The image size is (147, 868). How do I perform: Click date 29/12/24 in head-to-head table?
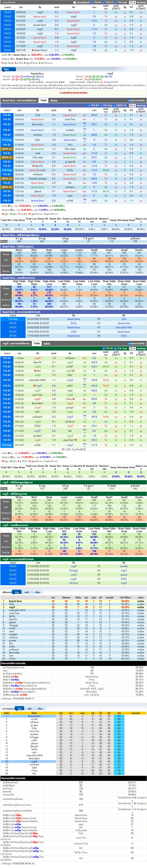coord(21,21)
